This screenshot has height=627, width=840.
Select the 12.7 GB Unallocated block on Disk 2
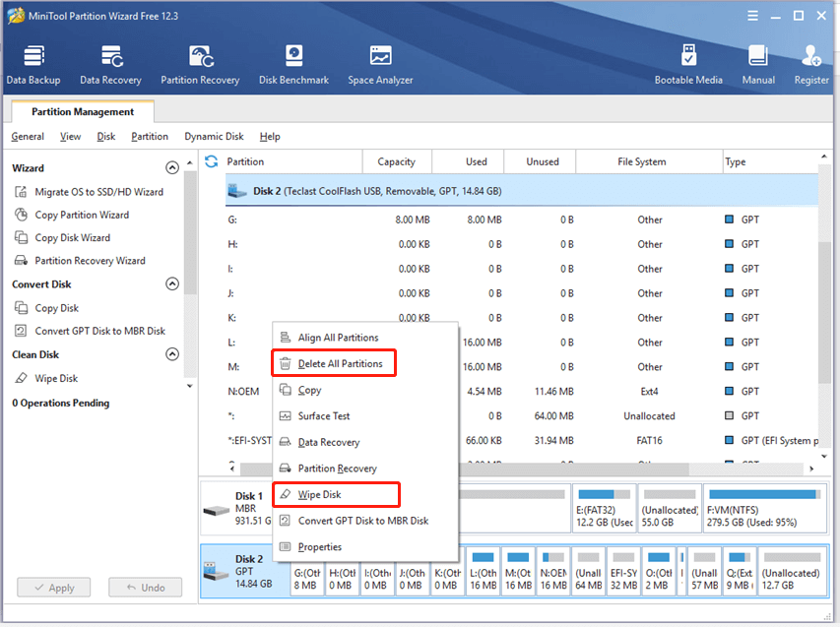click(792, 571)
